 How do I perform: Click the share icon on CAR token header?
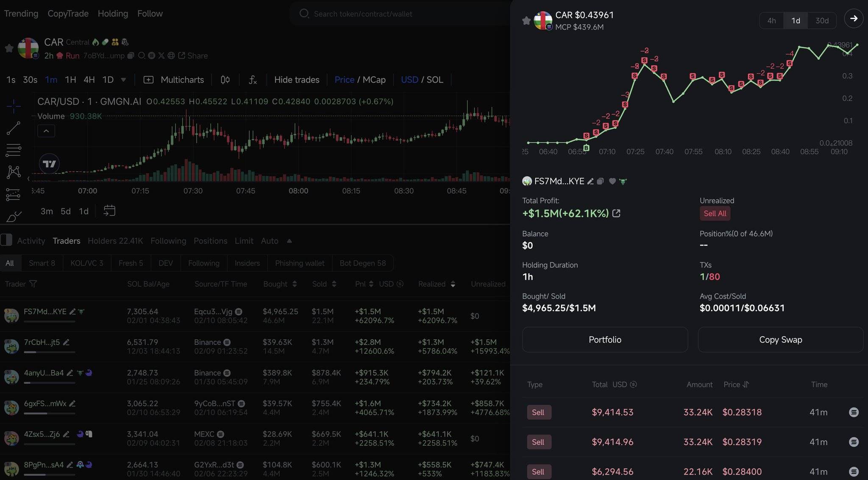(181, 56)
